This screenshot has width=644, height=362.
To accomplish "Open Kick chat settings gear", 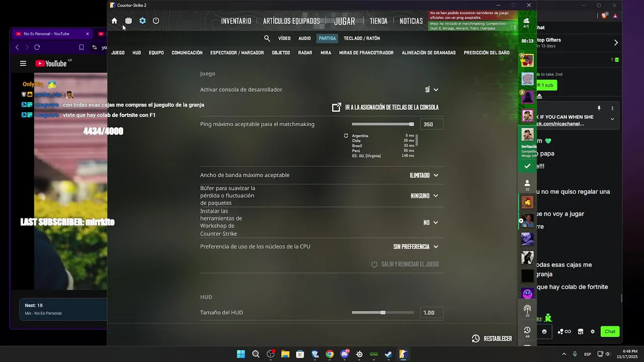I will click(x=593, y=331).
